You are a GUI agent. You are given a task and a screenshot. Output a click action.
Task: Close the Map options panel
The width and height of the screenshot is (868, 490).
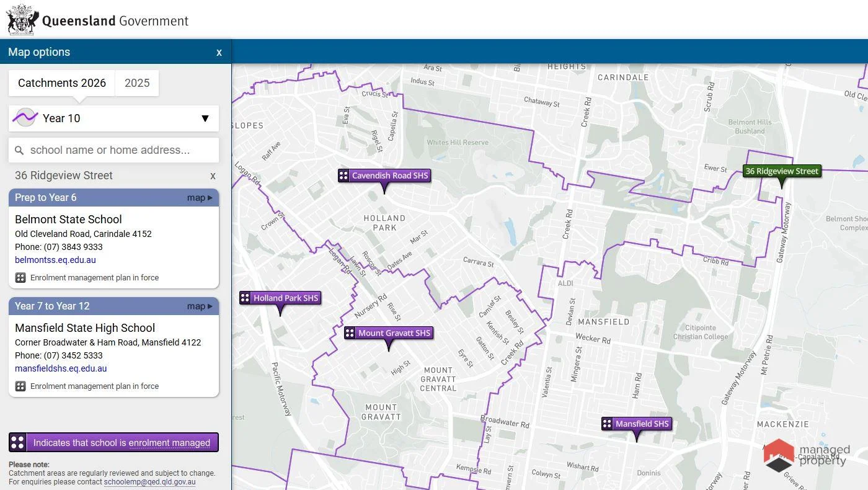click(219, 53)
